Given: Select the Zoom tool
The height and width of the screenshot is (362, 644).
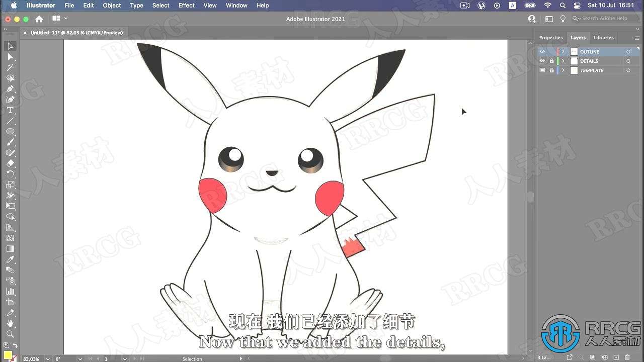Looking at the screenshot, I should pos(10,334).
